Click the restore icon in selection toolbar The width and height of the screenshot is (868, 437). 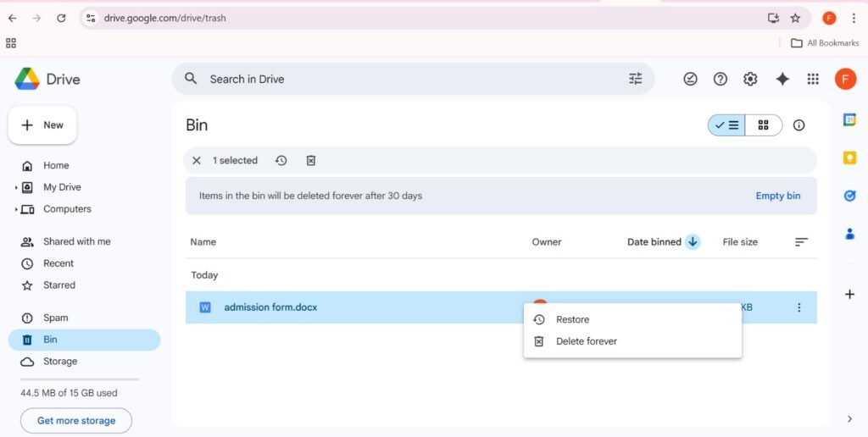[281, 160]
